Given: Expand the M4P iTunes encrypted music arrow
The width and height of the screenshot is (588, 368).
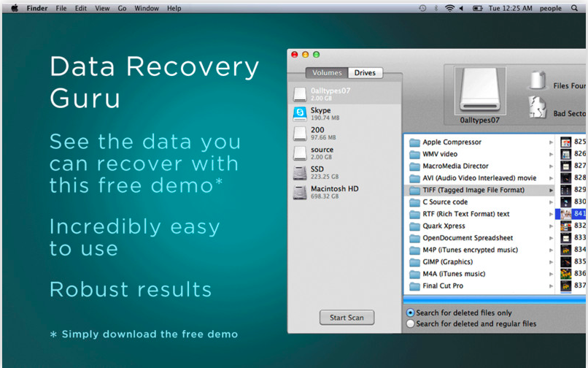Looking at the screenshot, I should (551, 250).
